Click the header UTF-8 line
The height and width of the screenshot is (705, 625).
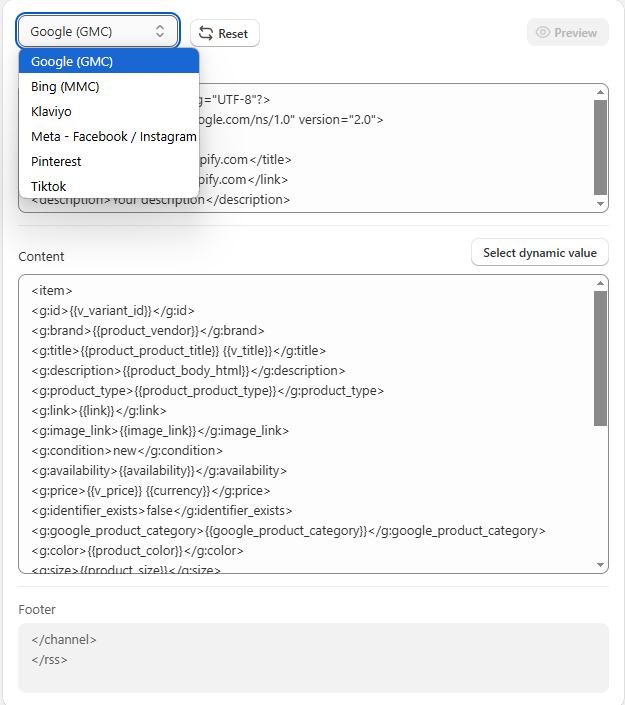pyautogui.click(x=235, y=100)
